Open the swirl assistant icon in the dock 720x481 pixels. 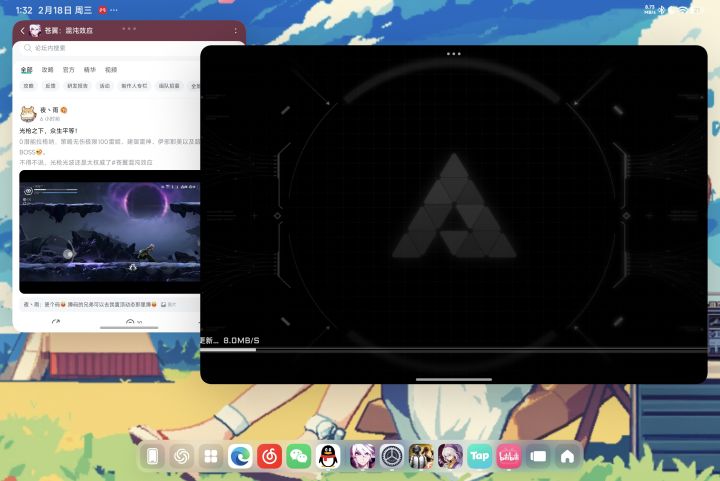(182, 456)
